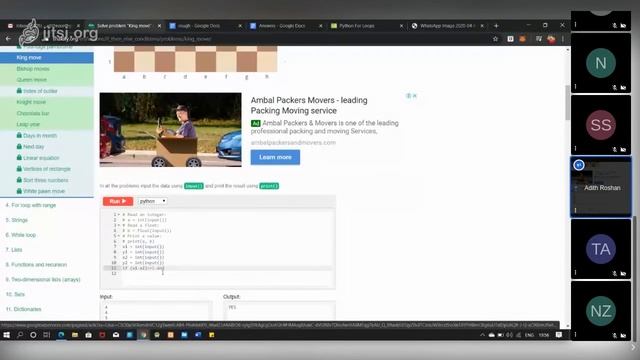This screenshot has height=360, width=640.
Task: Expand the '11. Dictionaries' lesson
Action: coord(23,309)
